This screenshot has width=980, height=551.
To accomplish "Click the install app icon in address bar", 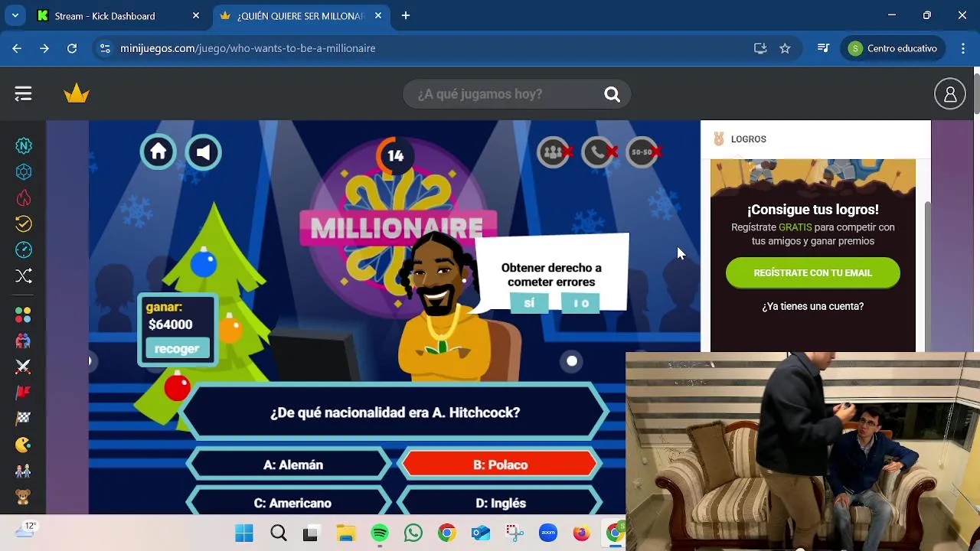I will (x=760, y=48).
